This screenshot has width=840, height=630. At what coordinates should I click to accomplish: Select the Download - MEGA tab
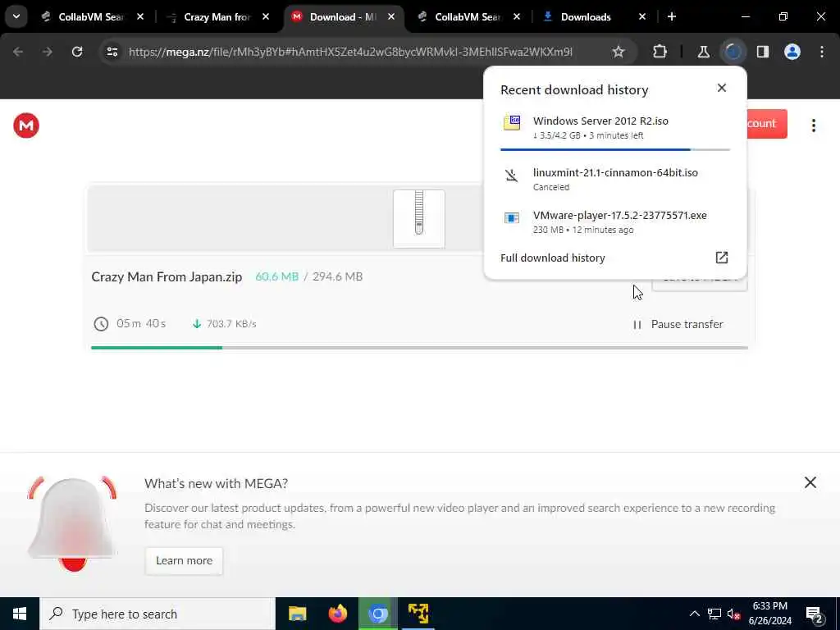click(344, 16)
